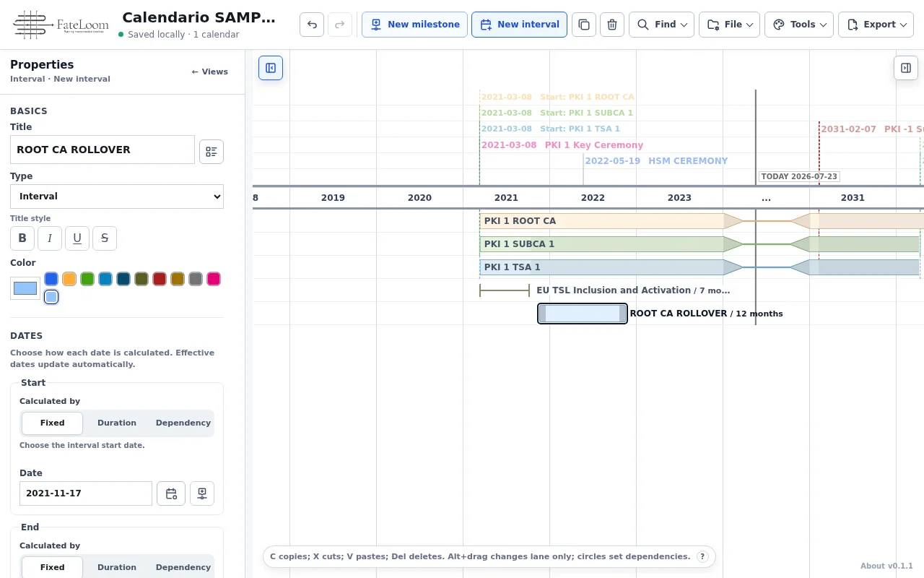
Task: Click the Start Date input field
Action: [86, 493]
